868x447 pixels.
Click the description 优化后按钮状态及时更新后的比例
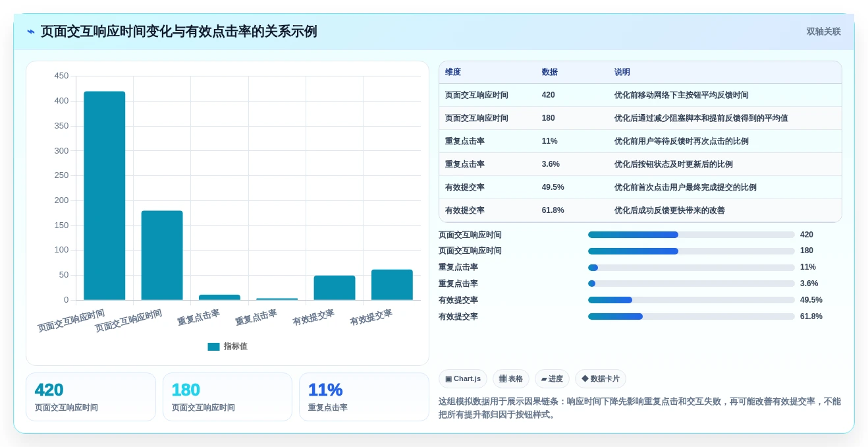(673, 164)
